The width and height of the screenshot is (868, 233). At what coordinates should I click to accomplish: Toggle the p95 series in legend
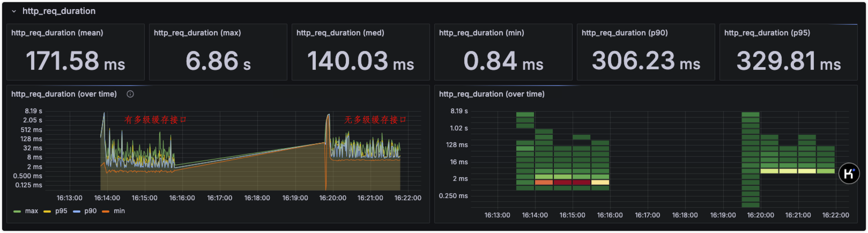point(61,211)
